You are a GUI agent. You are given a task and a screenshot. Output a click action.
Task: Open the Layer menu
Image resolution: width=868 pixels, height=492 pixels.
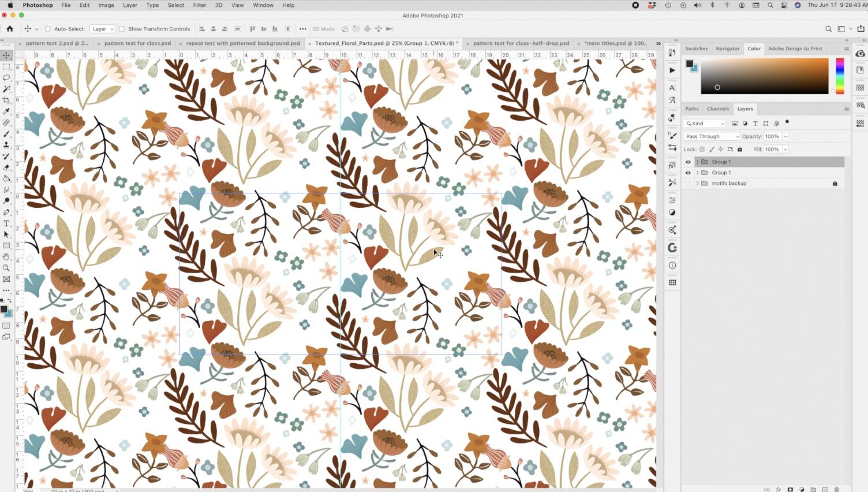point(130,5)
